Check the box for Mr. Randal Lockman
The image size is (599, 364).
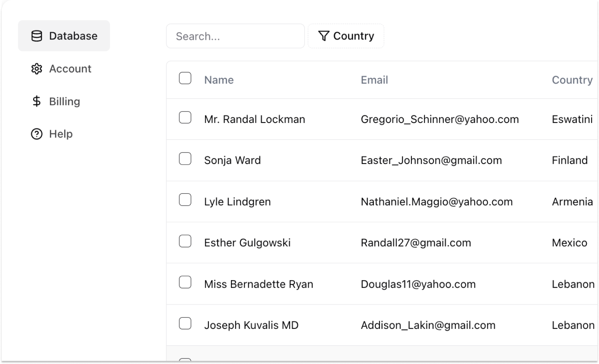point(185,118)
